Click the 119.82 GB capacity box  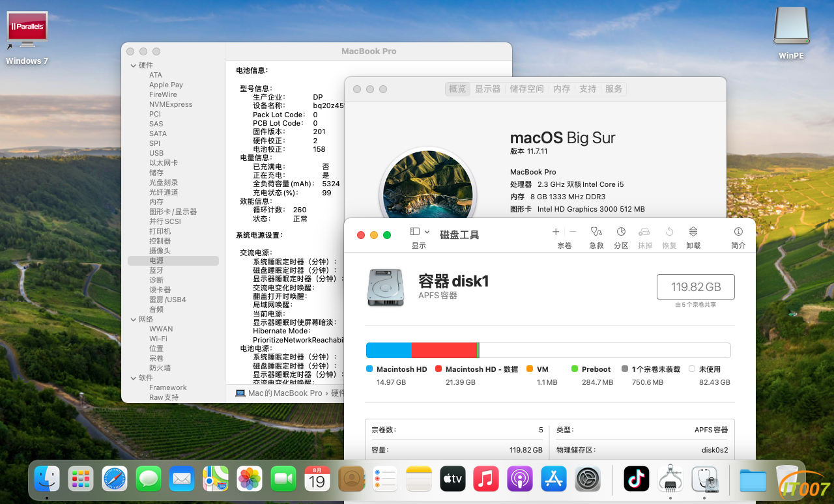point(695,287)
